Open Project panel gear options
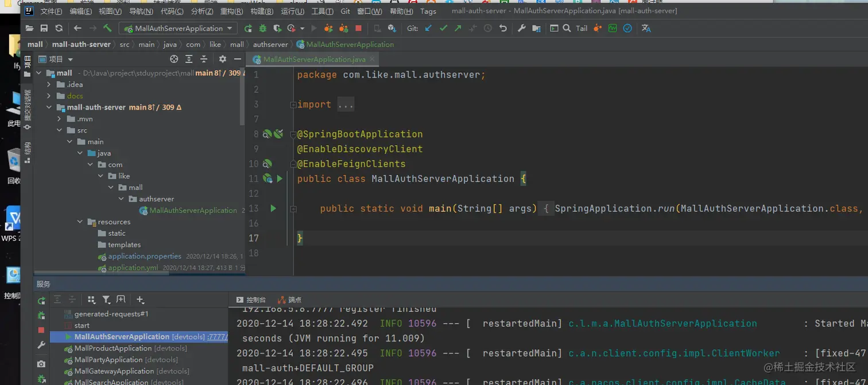Screen dimensions: 868x385 point(223,59)
